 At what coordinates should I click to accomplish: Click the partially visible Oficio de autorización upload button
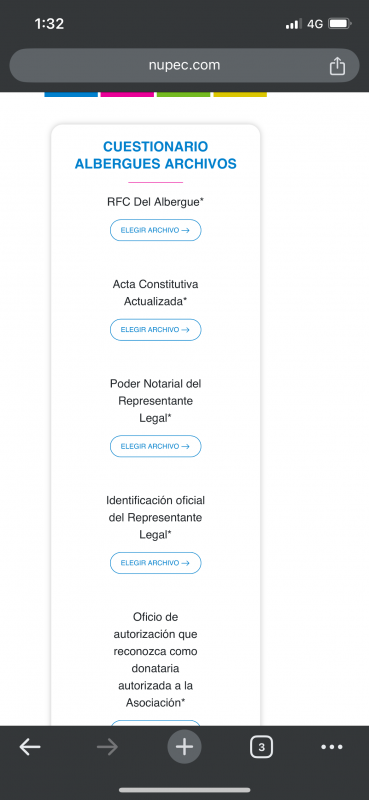tap(156, 722)
